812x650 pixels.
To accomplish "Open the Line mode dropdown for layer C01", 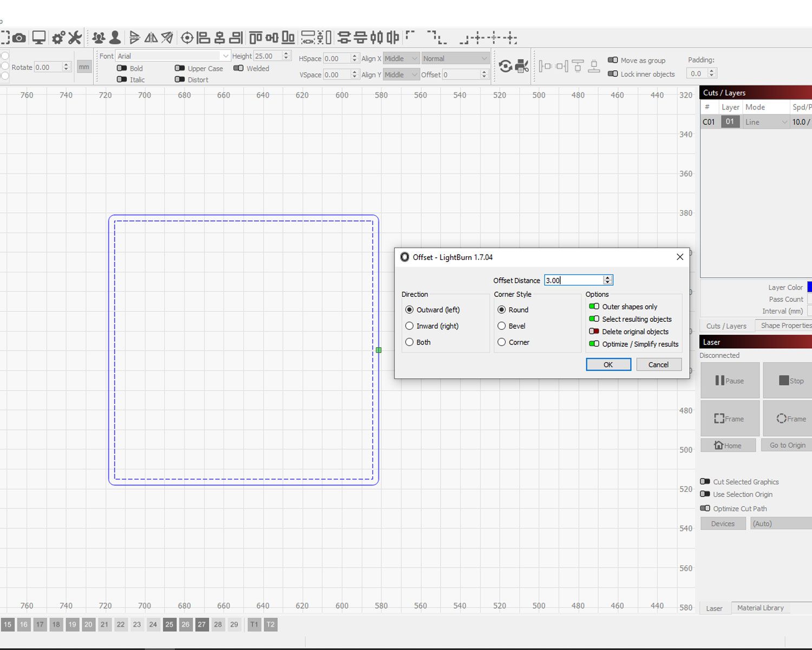I will (765, 121).
